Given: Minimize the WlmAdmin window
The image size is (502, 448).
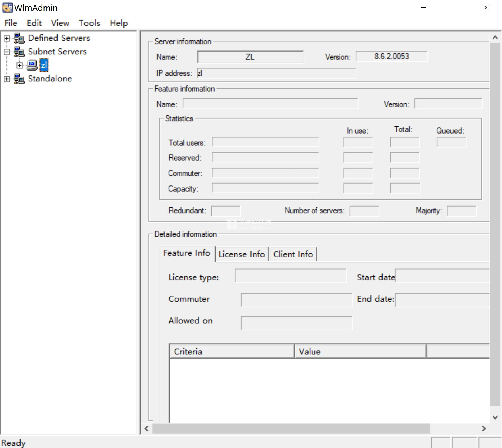Looking at the screenshot, I should point(423,8).
